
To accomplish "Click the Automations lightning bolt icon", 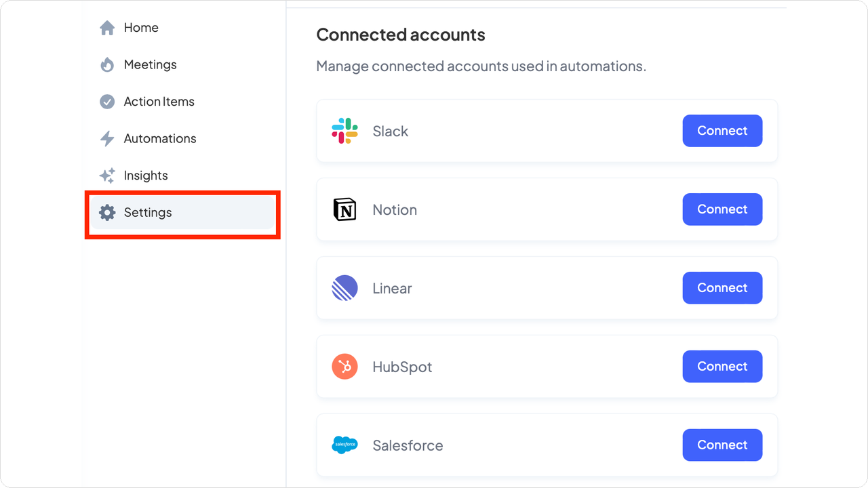I will [107, 139].
